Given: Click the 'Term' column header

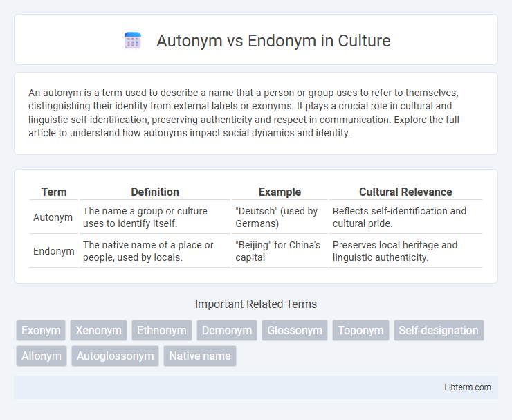Looking at the screenshot, I should click(54, 192).
